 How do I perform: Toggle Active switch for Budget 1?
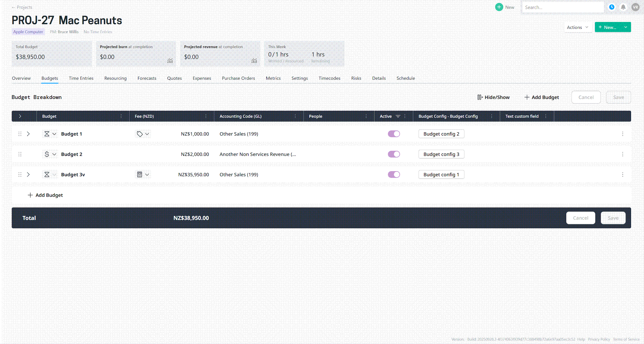tap(394, 134)
